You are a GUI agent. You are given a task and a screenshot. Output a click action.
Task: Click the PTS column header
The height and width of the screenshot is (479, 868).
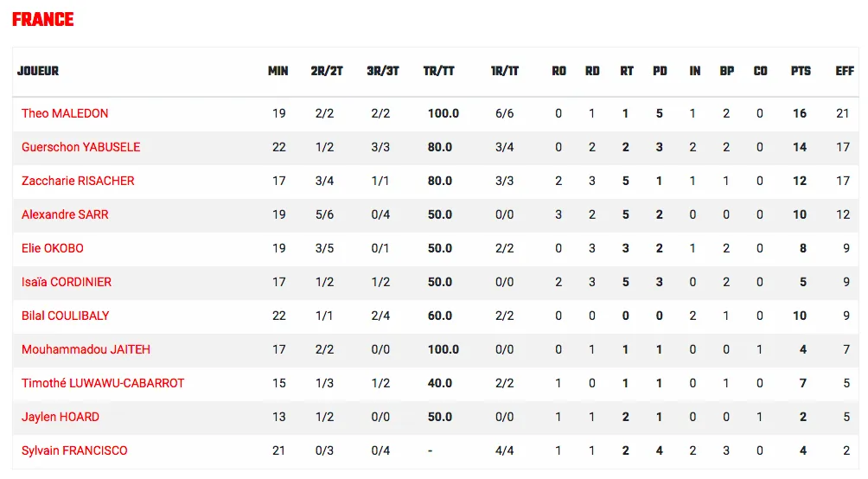[x=801, y=71]
